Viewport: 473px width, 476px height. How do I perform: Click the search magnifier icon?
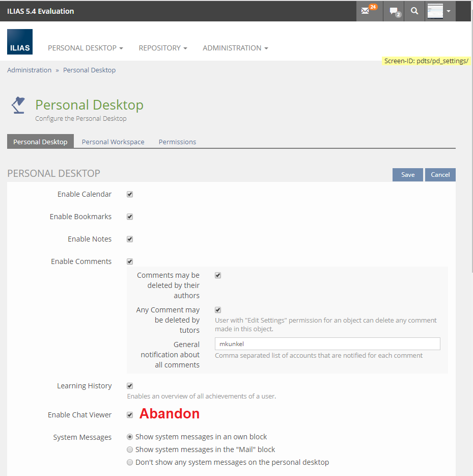point(414,11)
